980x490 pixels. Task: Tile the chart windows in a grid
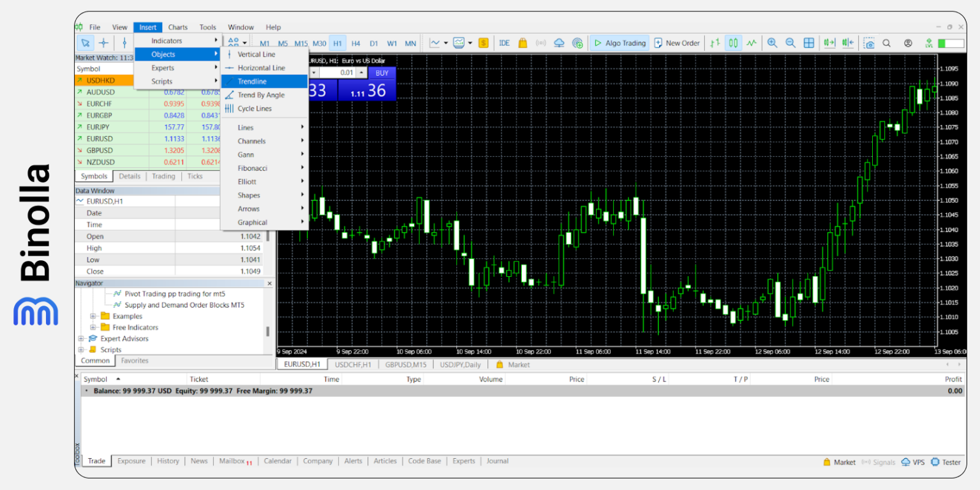(809, 42)
